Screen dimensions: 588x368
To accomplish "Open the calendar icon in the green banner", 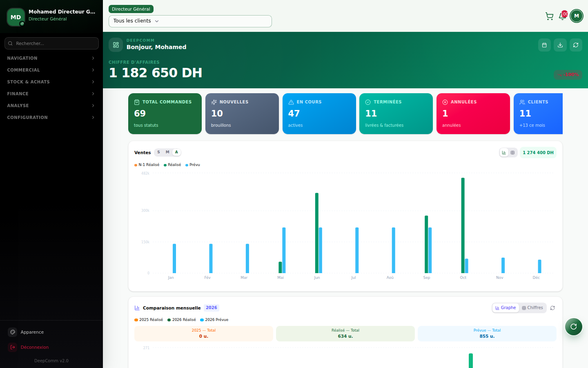I will 544,45.
